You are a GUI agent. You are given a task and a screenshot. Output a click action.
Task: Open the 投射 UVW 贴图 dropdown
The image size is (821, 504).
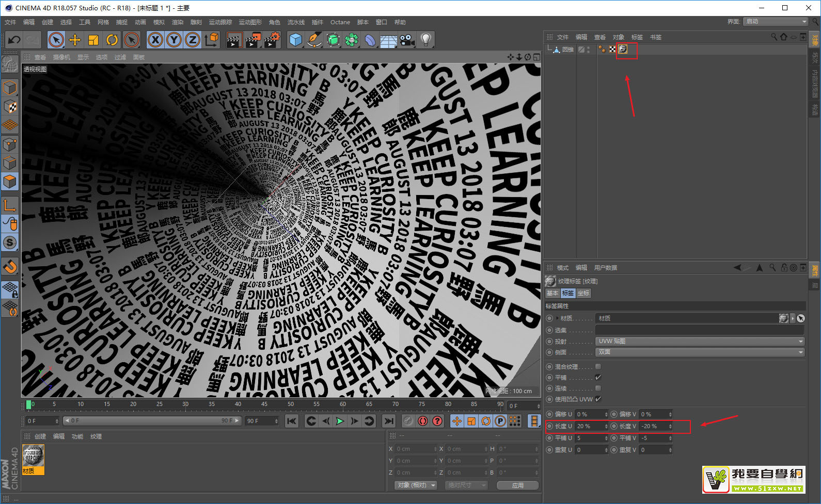click(x=700, y=341)
